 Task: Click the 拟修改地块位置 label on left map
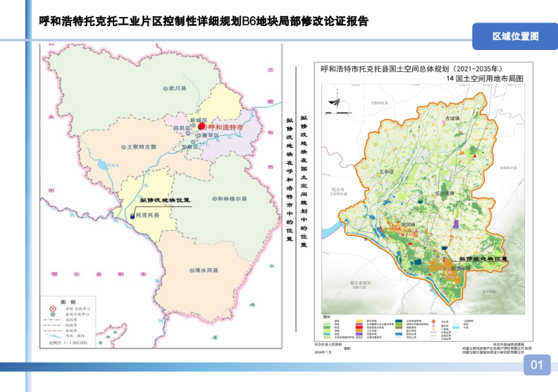click(164, 201)
